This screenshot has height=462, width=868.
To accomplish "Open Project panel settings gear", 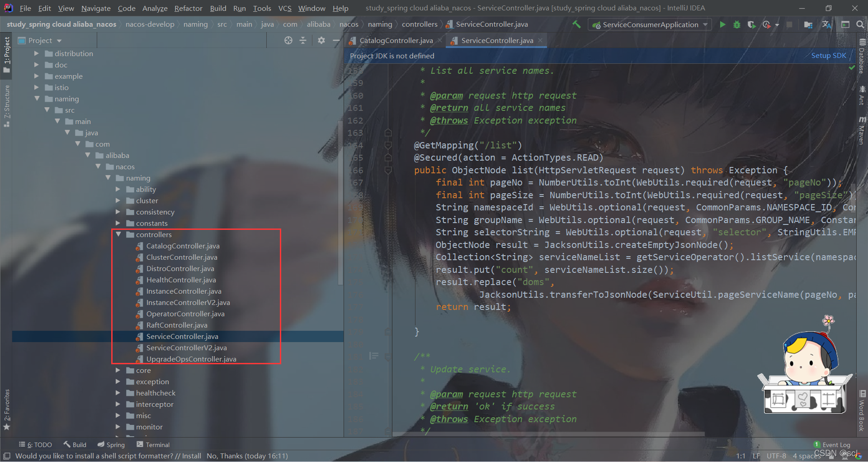I will tap(321, 40).
